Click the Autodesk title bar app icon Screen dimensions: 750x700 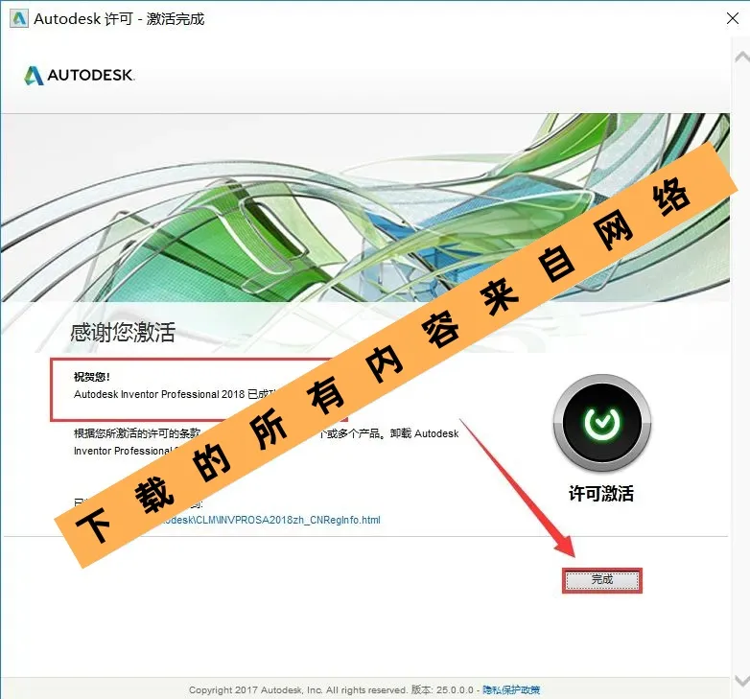pyautogui.click(x=19, y=18)
